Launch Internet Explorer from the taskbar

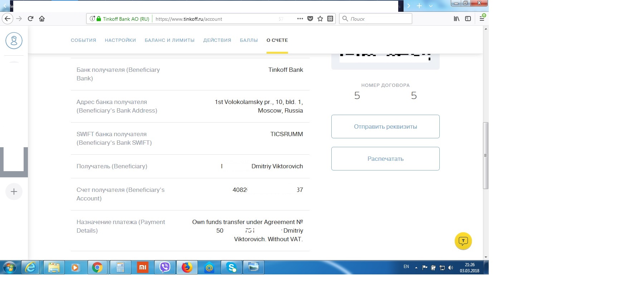(31, 267)
